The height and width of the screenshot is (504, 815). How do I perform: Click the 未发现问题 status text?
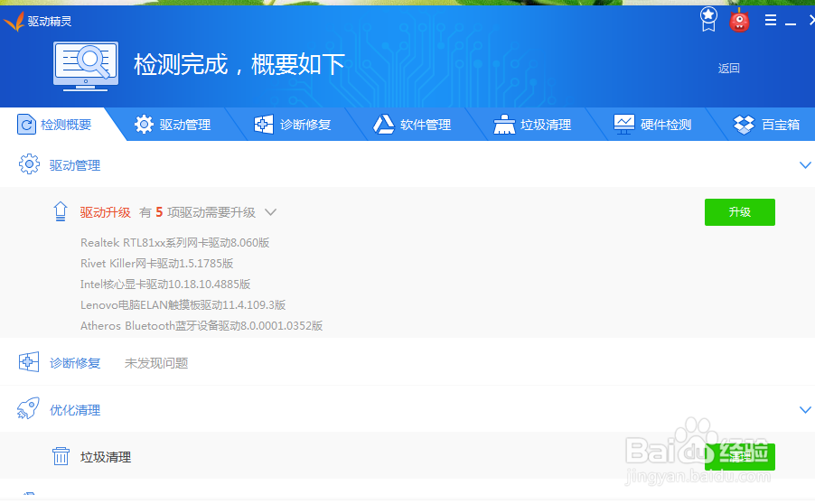(156, 363)
